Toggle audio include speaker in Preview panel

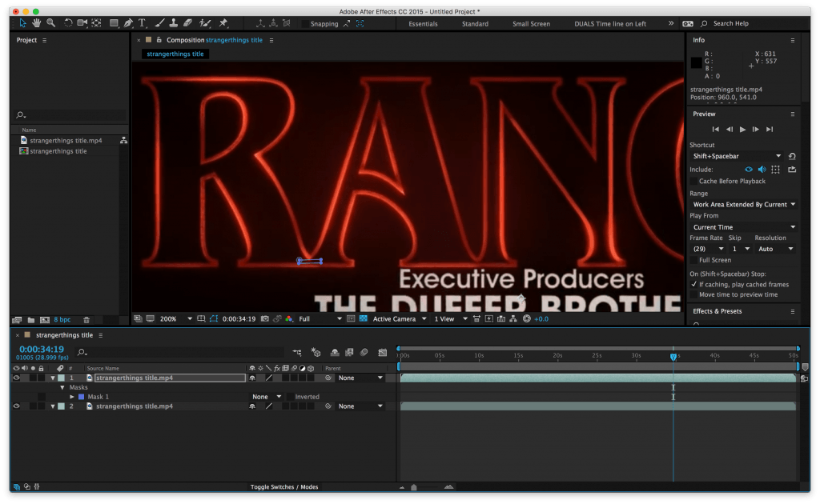(762, 170)
